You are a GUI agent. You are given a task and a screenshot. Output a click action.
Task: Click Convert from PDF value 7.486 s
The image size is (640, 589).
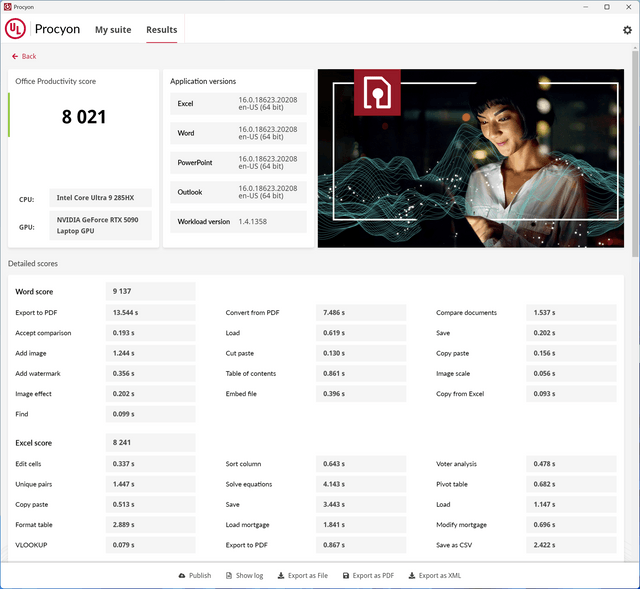[361, 313]
